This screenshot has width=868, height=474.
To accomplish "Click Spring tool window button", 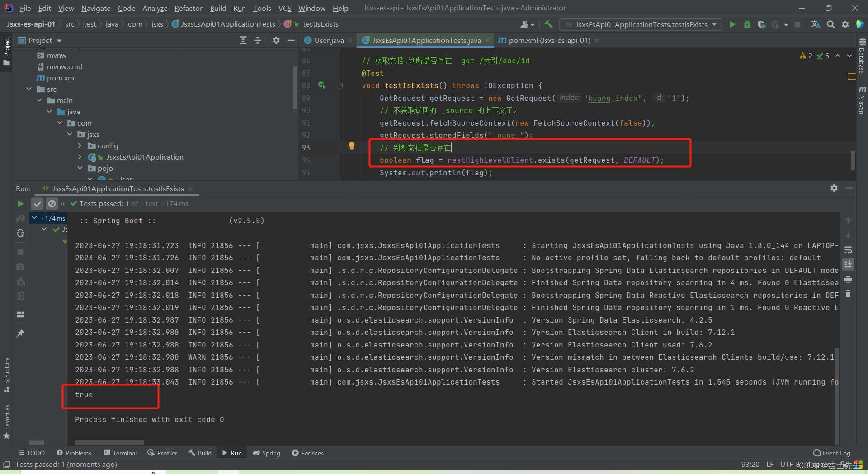I will coord(266,453).
